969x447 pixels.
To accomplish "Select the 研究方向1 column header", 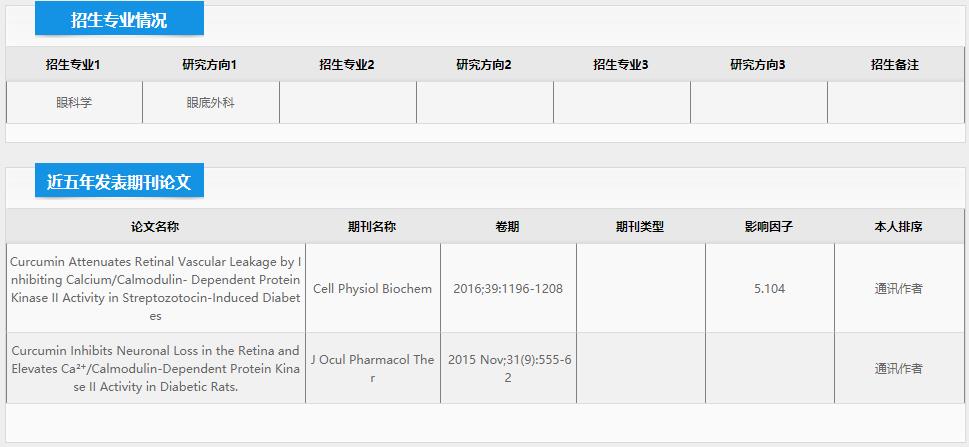I will [209, 64].
